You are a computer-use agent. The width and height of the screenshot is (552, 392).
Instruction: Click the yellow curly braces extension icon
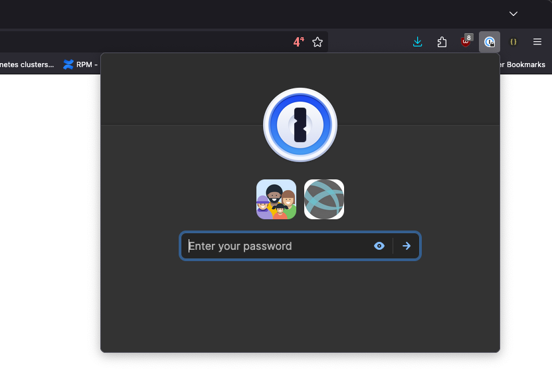pos(513,42)
